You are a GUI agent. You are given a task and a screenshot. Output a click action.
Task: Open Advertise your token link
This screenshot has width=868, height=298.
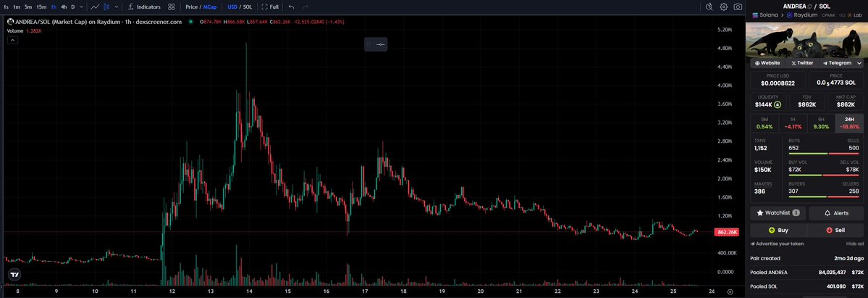pyautogui.click(x=778, y=244)
